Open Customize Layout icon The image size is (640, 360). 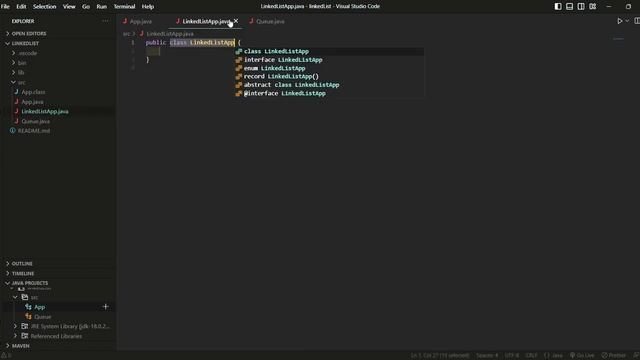point(593,7)
